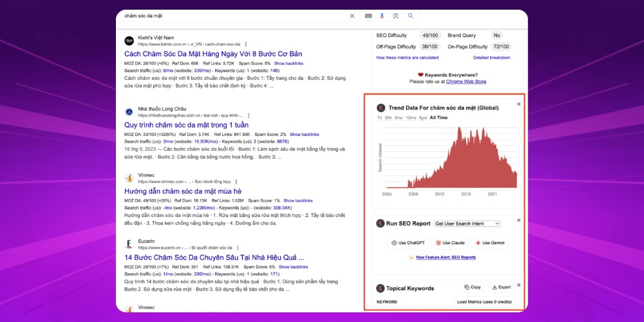Close the Run SEO Report widget
Screen dimensions: 644x322
[518, 220]
